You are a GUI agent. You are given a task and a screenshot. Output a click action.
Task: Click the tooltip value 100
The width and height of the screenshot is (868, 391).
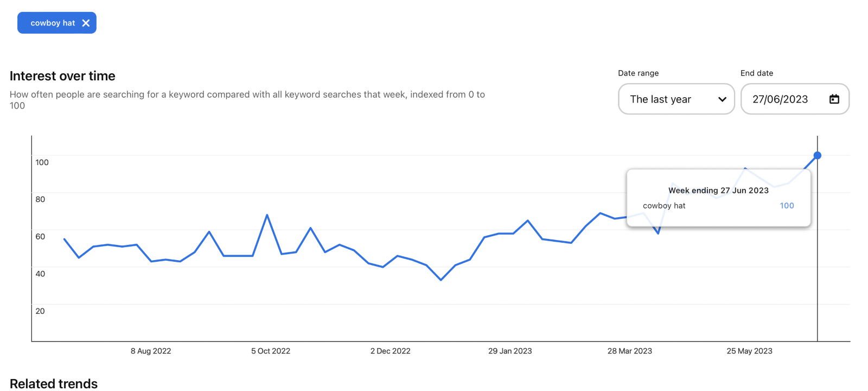[x=787, y=205]
